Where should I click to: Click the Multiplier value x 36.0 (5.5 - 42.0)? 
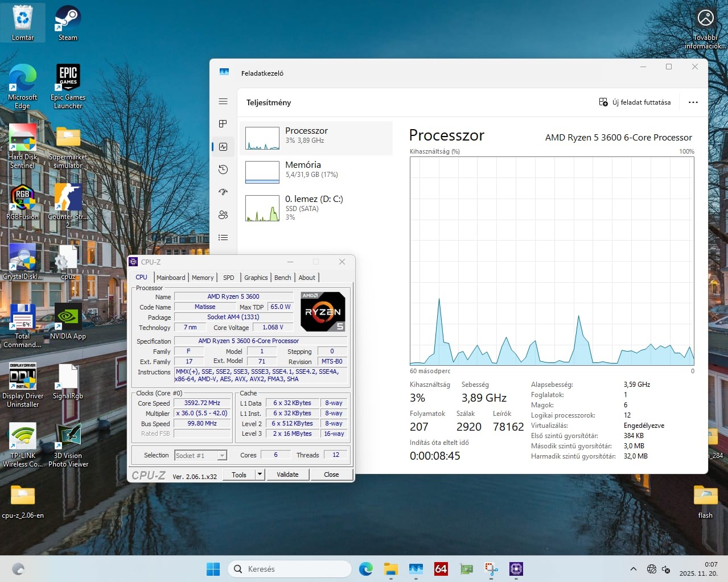coord(202,413)
